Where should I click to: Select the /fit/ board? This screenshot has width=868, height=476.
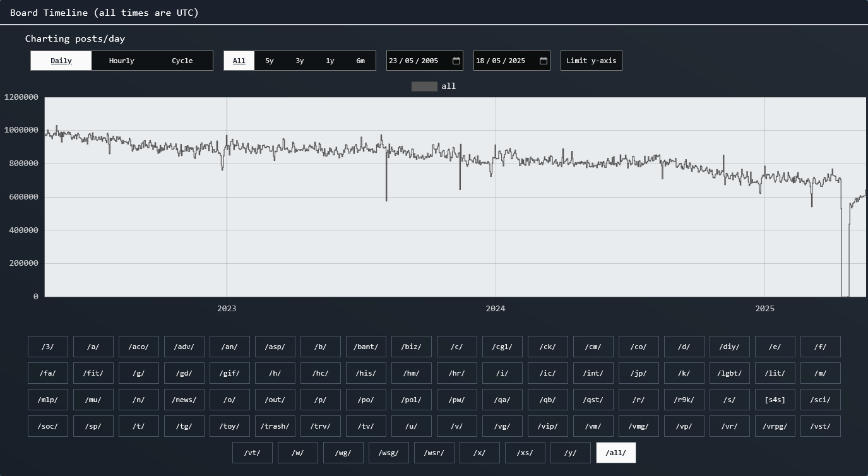93,373
